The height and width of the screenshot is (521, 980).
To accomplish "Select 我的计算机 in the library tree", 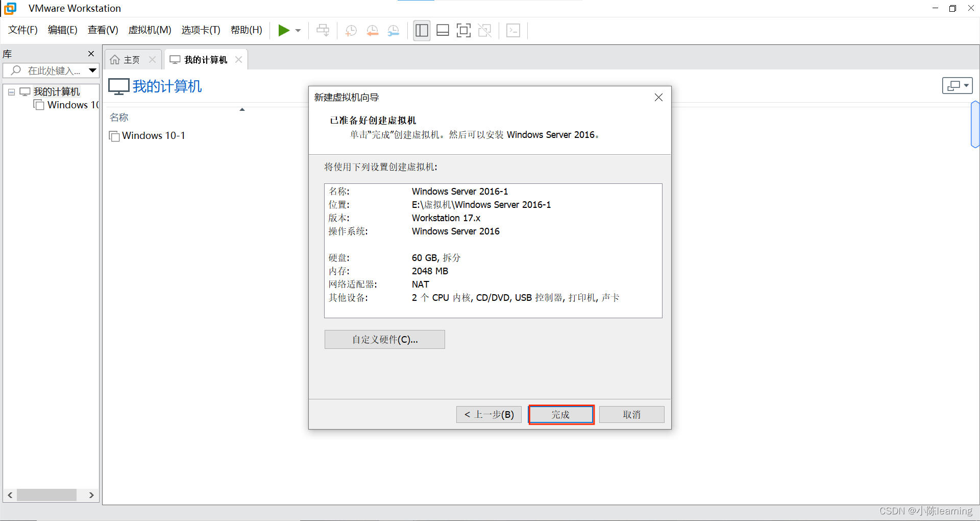I will click(x=56, y=92).
